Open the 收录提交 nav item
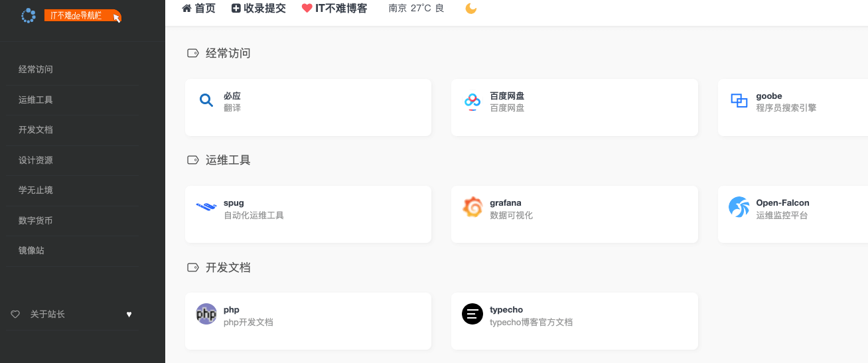Screen dimensions: 868x363 pyautogui.click(x=259, y=9)
